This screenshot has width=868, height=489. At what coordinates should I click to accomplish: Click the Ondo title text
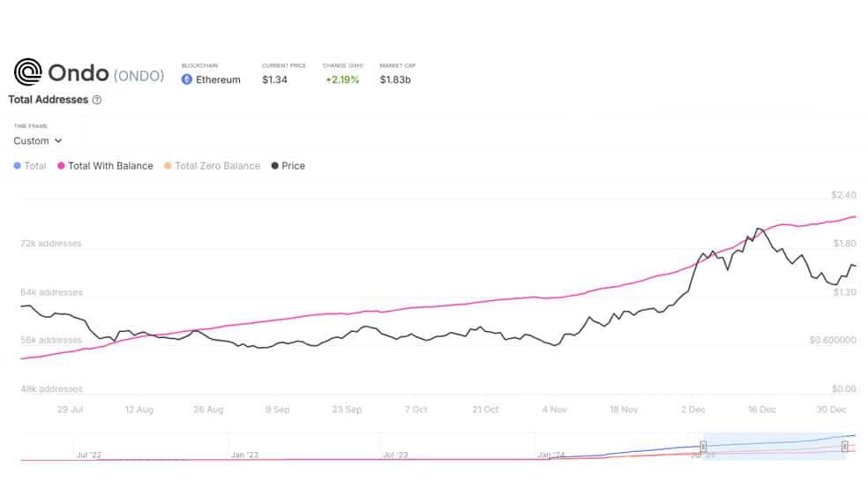[x=78, y=73]
